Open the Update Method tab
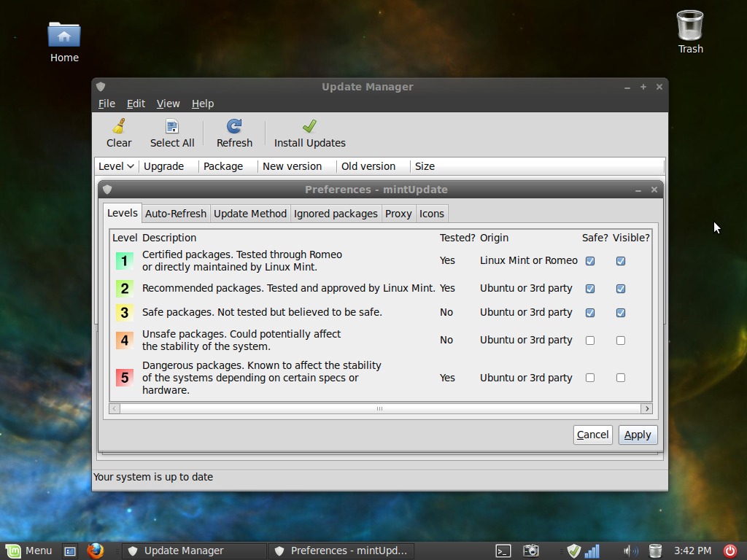 (250, 214)
